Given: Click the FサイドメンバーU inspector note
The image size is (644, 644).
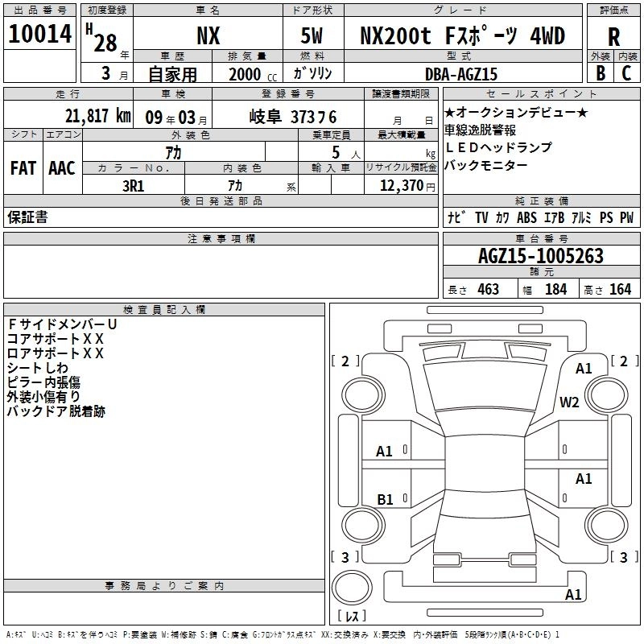Looking at the screenshot, I should 63,324.
